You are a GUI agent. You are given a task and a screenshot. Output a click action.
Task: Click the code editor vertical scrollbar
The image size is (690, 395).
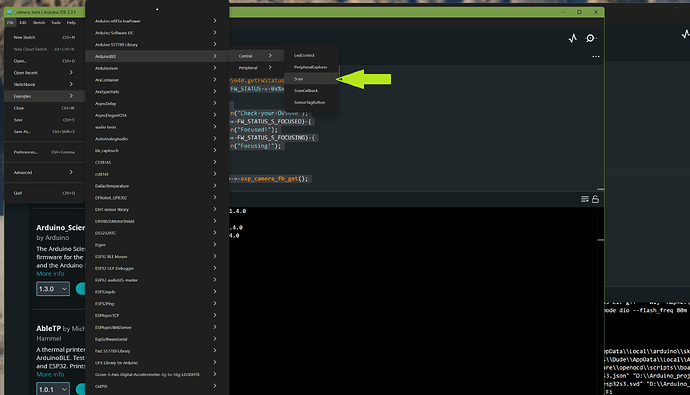pyautogui.click(x=601, y=128)
